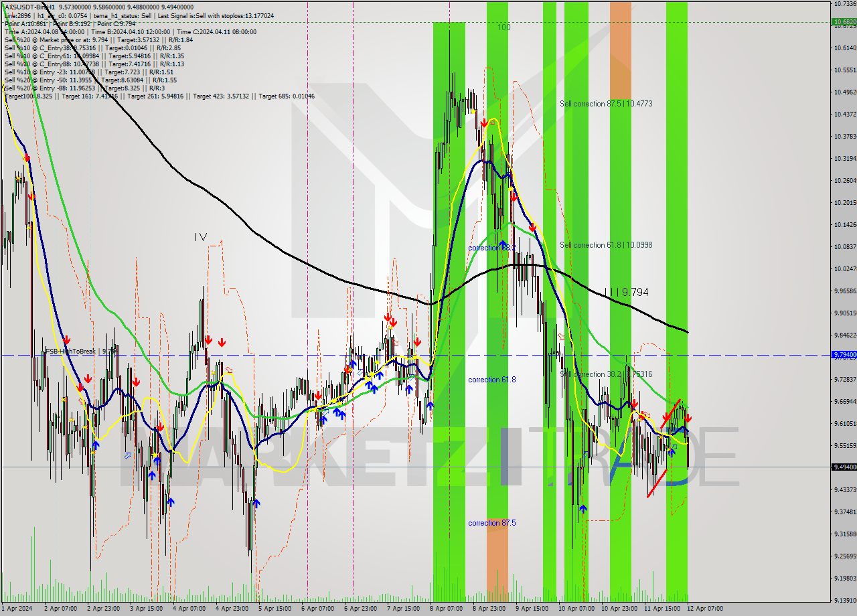
Task: Select the blue 'correction 61.8' label
Action: click(492, 380)
